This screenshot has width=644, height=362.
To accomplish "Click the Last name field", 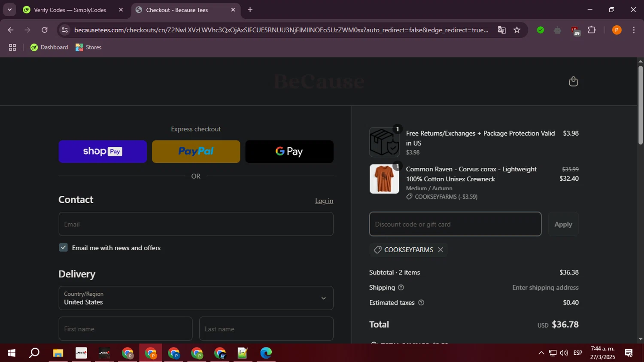I will (266, 329).
